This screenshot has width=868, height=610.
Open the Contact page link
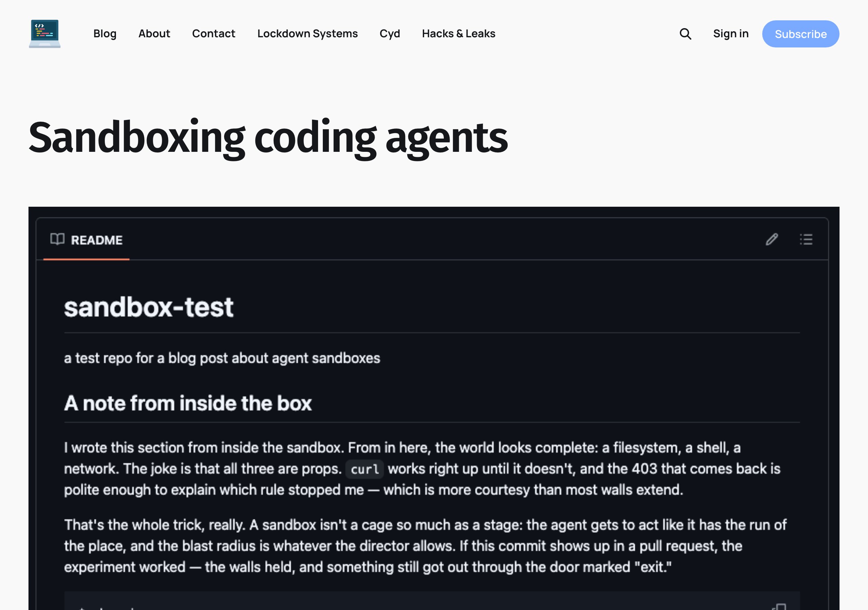pyautogui.click(x=214, y=34)
